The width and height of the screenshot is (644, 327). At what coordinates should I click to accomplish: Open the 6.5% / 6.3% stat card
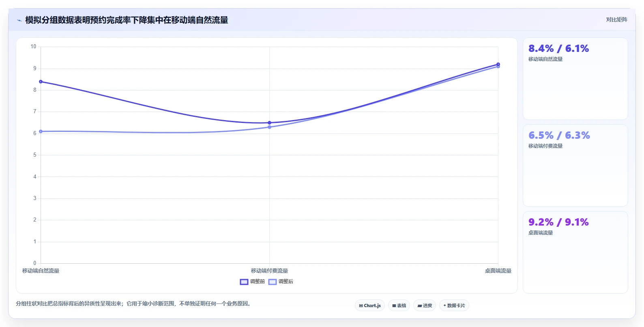click(x=575, y=166)
